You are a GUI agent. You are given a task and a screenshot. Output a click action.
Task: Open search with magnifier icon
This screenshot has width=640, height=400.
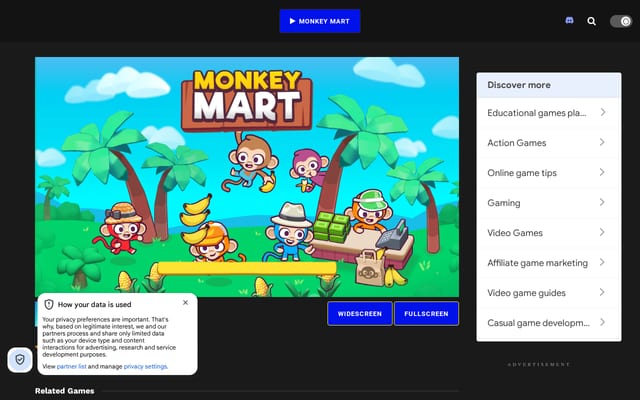pos(591,21)
